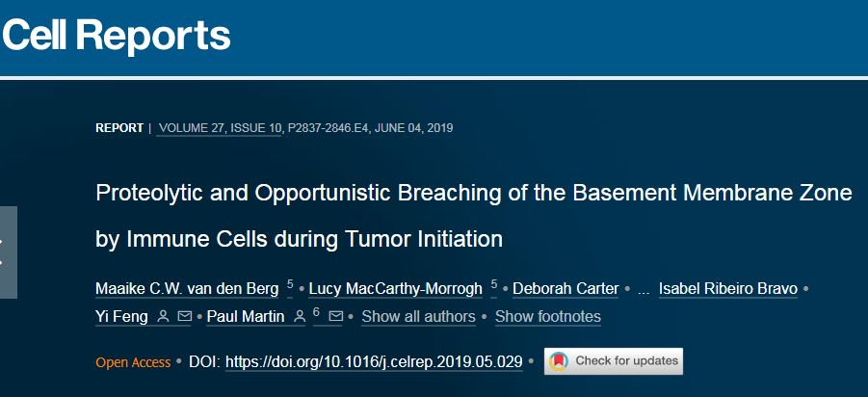This screenshot has height=397, width=868.
Task: Open the DOI link for the article
Action: 374,362
